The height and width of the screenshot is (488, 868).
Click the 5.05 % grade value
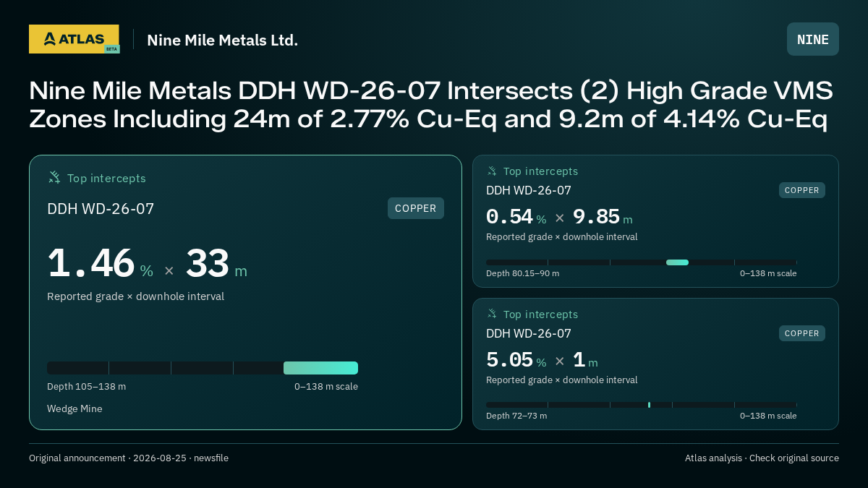point(516,360)
